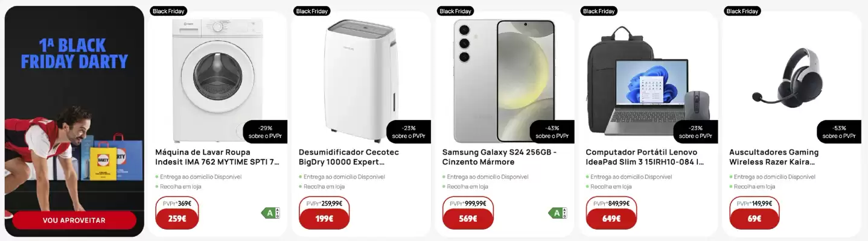Open Desumidificador Cecotec BigDry 10000 title

349,157
